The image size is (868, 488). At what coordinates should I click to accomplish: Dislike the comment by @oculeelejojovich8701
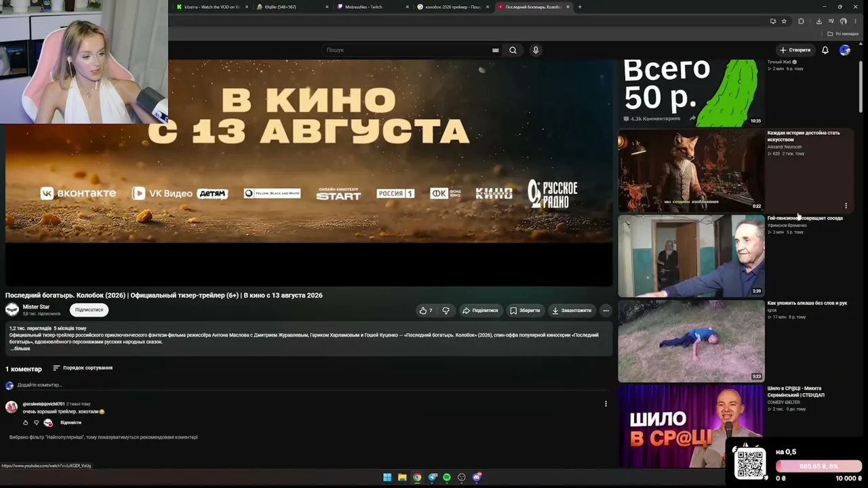coord(37,423)
